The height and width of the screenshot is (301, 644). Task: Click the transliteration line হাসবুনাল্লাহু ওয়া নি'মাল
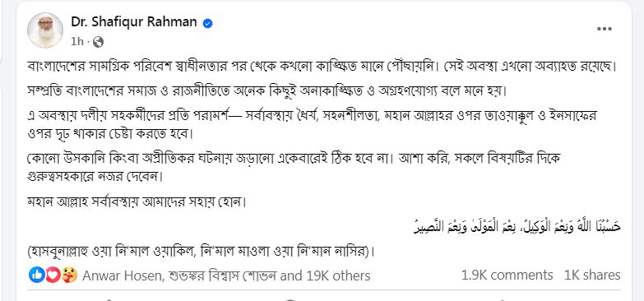pyautogui.click(x=201, y=251)
